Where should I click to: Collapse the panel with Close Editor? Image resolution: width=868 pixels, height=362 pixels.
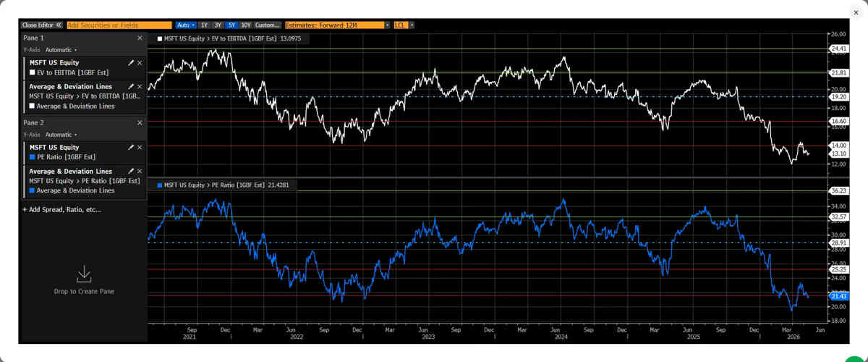click(42, 25)
